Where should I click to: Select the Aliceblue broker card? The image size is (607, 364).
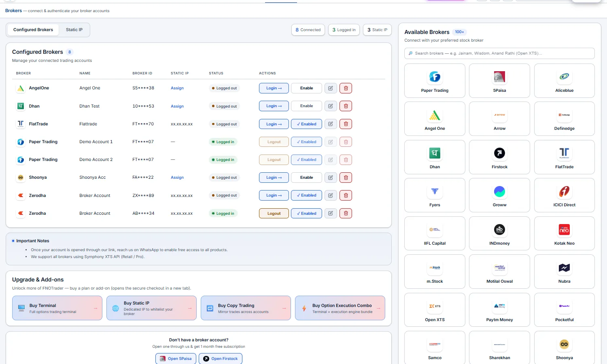point(565,81)
